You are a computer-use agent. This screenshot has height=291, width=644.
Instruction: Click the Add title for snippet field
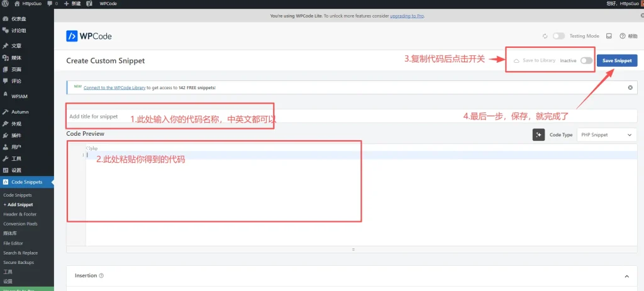click(x=170, y=116)
